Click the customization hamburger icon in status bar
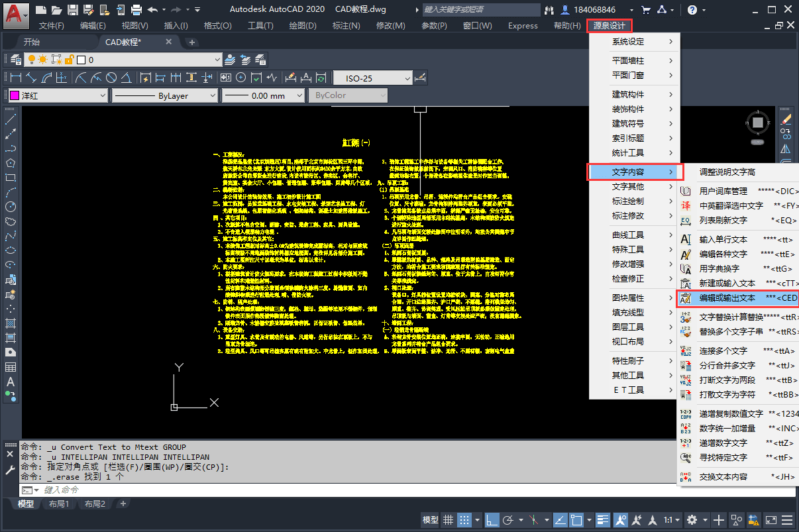Image resolution: width=799 pixels, height=532 pixels. [788, 519]
